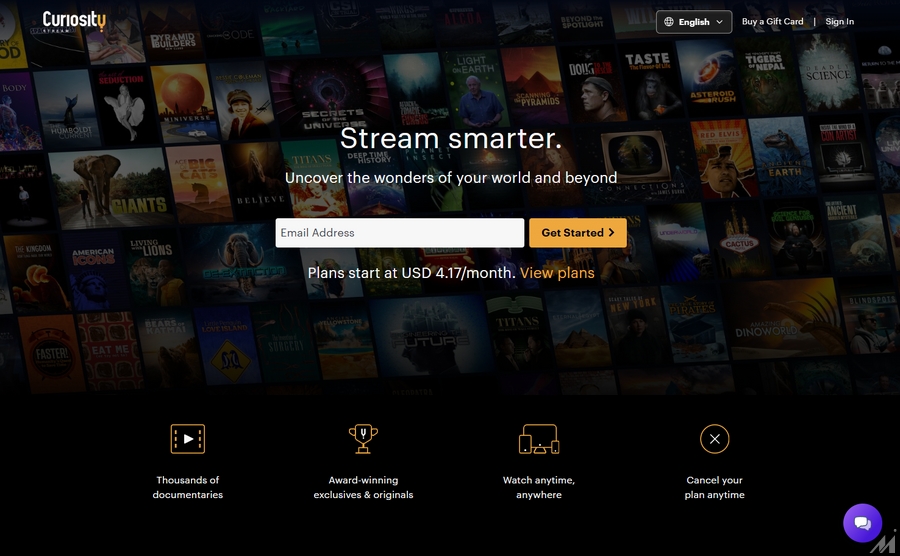Click the Get Started button
The height and width of the screenshot is (556, 900).
(578, 232)
